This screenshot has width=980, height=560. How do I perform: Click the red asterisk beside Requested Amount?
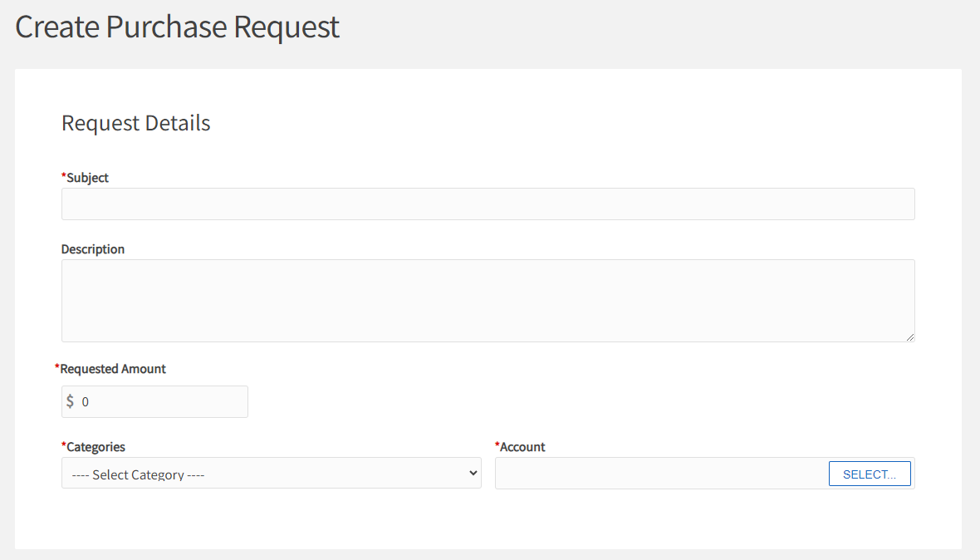57,367
